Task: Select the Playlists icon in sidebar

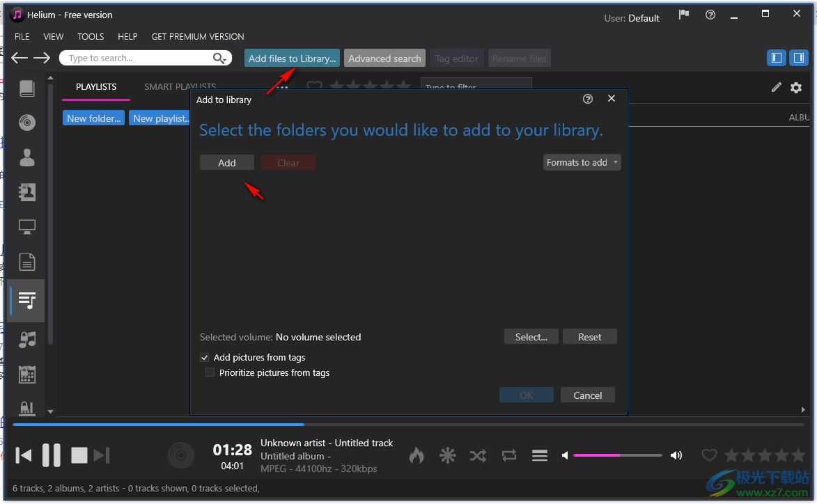Action: [27, 300]
